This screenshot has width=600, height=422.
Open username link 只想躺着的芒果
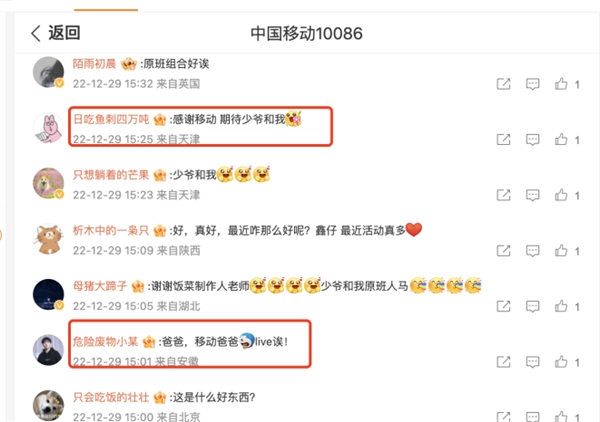pos(111,175)
